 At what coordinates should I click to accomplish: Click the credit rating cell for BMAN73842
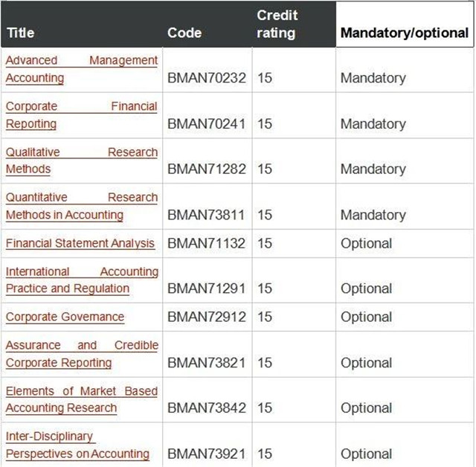[265, 408]
